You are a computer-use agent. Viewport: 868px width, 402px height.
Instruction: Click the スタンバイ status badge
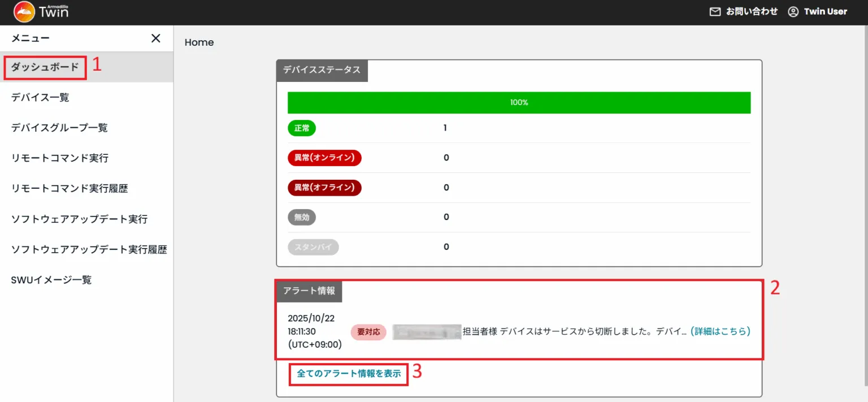click(313, 247)
